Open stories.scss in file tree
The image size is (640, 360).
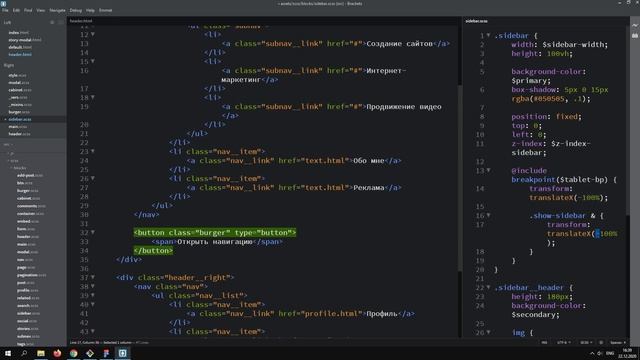click(28, 329)
